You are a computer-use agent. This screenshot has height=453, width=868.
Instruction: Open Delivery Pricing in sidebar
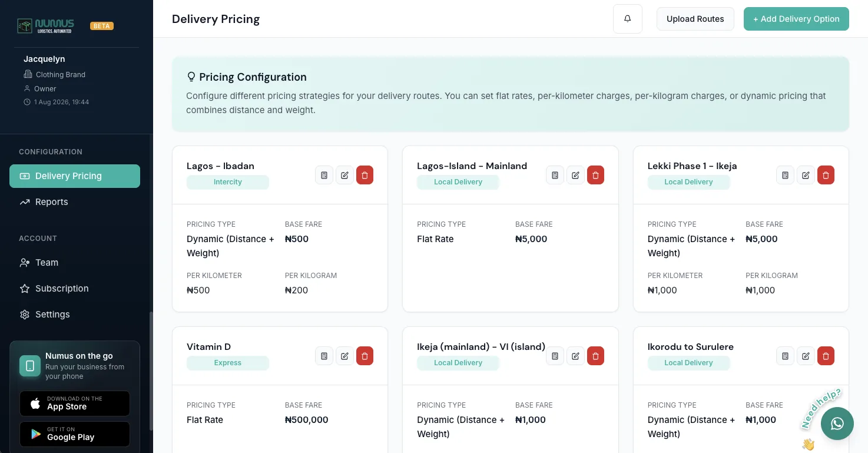coord(75,176)
